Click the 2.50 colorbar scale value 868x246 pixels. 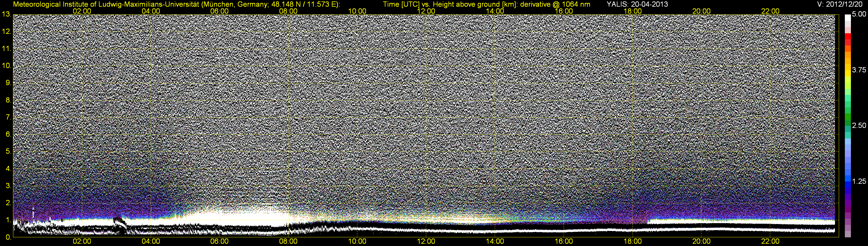click(x=859, y=125)
